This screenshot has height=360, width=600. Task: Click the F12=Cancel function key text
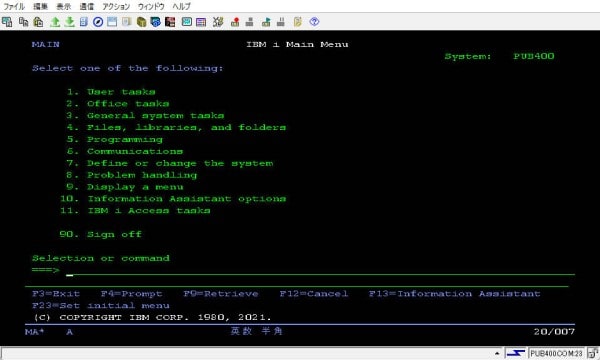pos(314,294)
